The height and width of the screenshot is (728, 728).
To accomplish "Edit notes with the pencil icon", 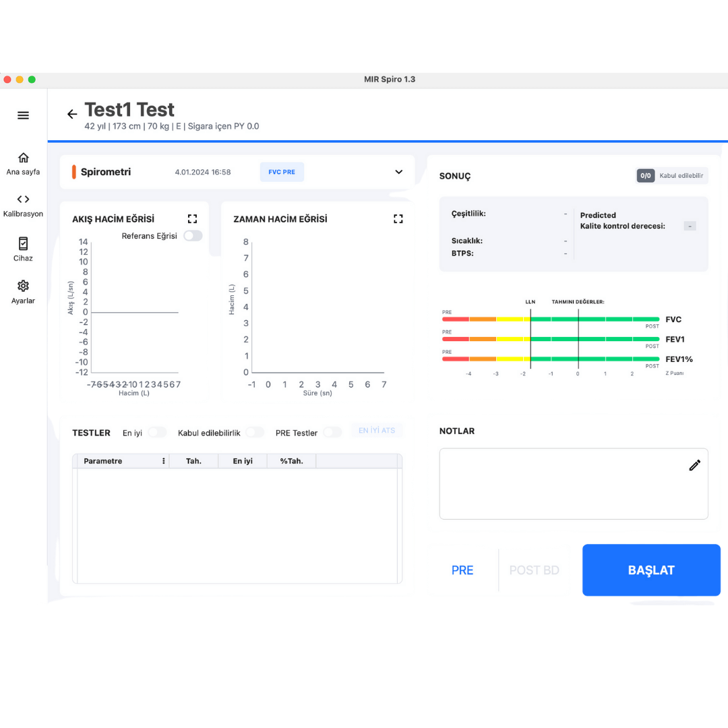I will pyautogui.click(x=694, y=465).
